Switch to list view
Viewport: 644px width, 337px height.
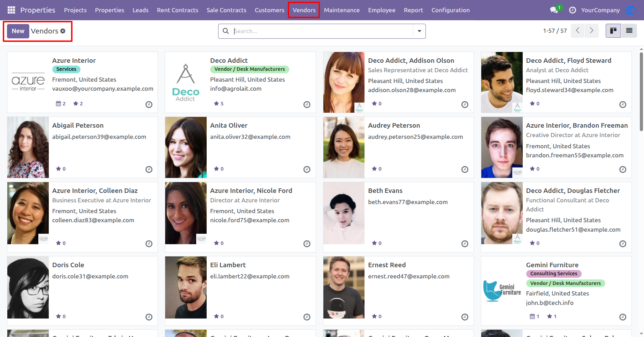(x=629, y=31)
